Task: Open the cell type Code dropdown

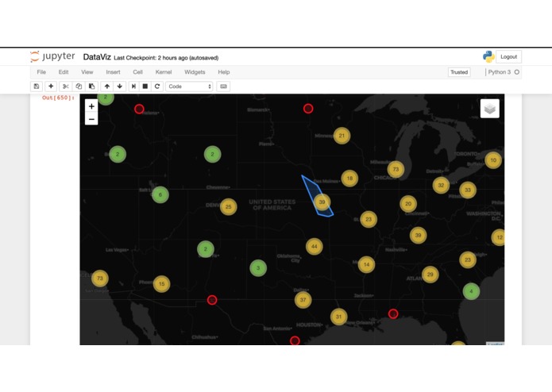Action: point(189,86)
